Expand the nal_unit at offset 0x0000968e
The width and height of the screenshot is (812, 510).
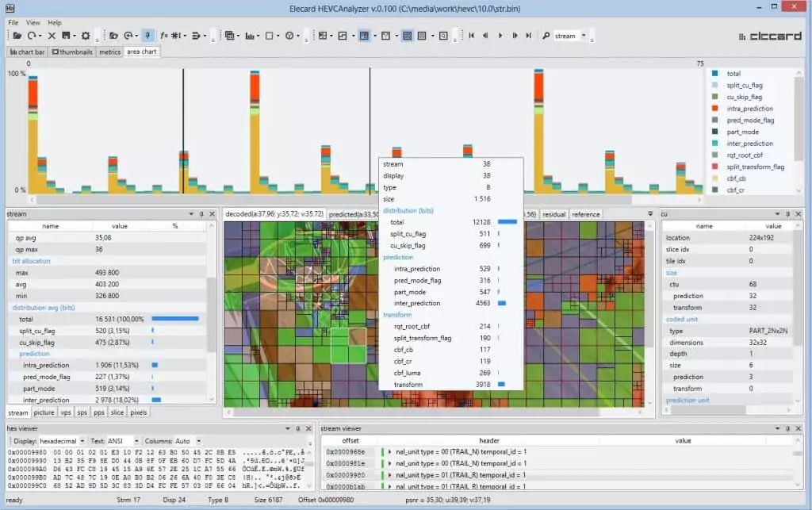(x=390, y=452)
